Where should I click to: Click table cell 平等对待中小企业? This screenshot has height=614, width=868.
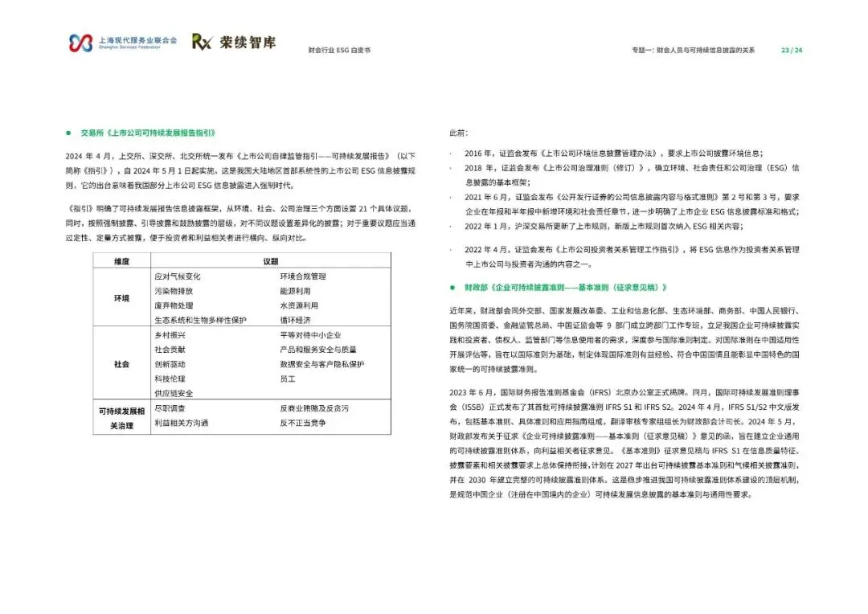[310, 335]
